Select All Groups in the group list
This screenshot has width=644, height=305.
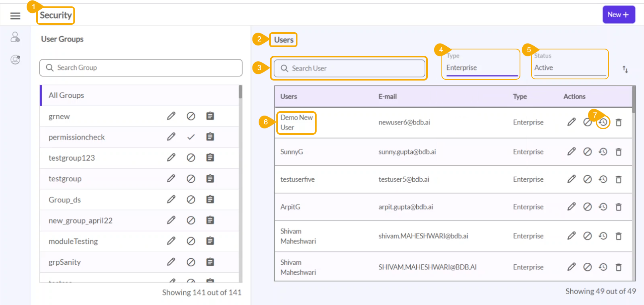66,95
